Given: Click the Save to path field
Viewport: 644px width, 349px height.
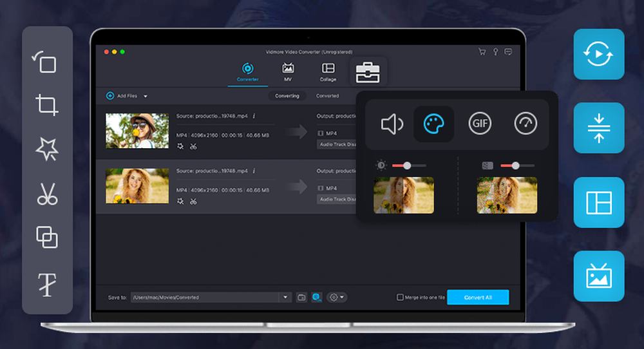Looking at the screenshot, I should pos(205,297).
